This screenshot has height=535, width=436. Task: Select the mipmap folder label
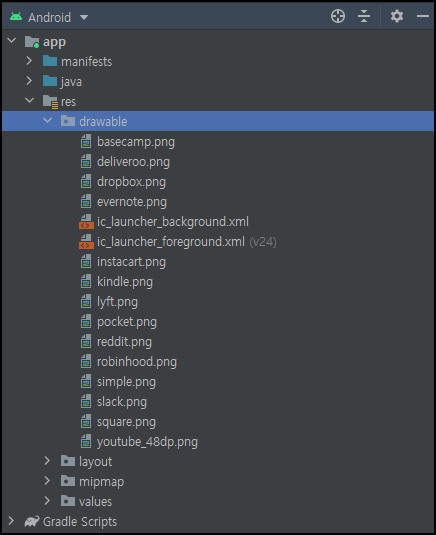(x=102, y=482)
